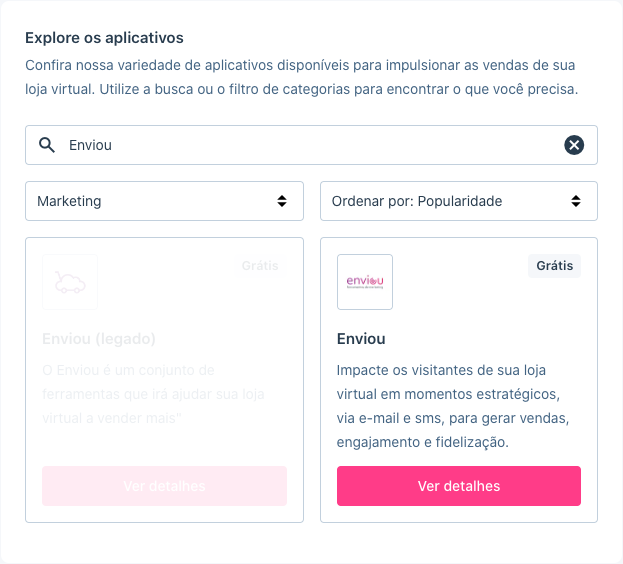Click the Enviou description about e-mail and sms
This screenshot has width=623, height=564.
(x=453, y=406)
